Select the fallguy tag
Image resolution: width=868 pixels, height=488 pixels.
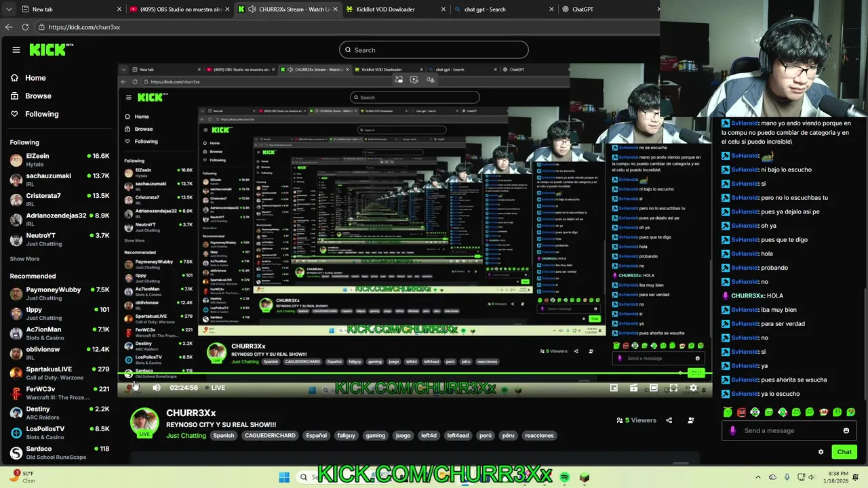pyautogui.click(x=346, y=436)
